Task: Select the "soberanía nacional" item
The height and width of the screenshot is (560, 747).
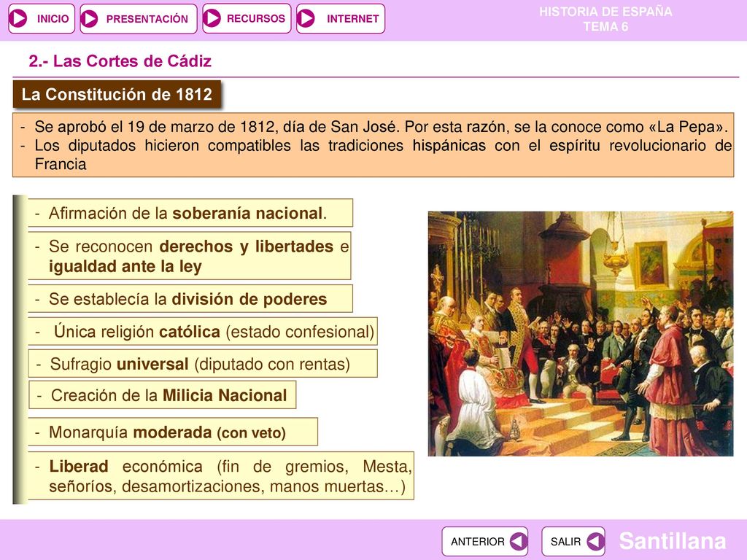Action: coord(190,213)
